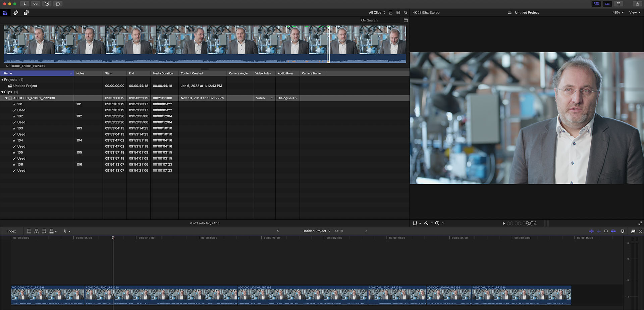Collapse the Projects disclosure triangle
This screenshot has height=310, width=644.
[2, 80]
